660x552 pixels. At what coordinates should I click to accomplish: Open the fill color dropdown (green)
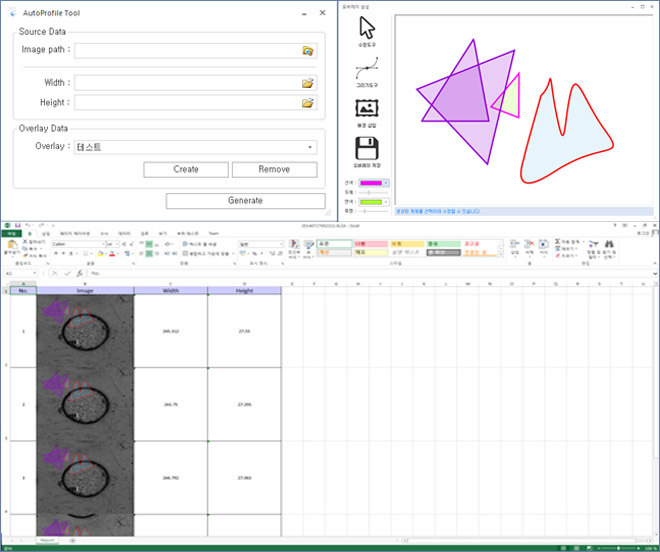(x=386, y=202)
